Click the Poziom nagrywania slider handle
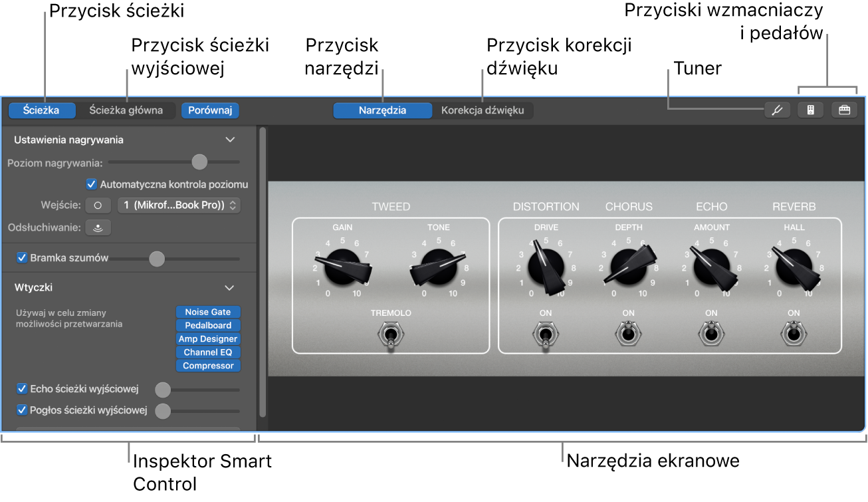Screen dimensions: 868x502 [199, 162]
